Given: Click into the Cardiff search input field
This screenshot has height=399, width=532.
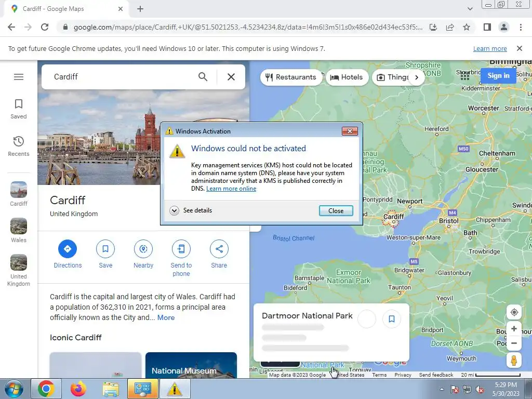Looking at the screenshot, I should pyautogui.click(x=122, y=77).
